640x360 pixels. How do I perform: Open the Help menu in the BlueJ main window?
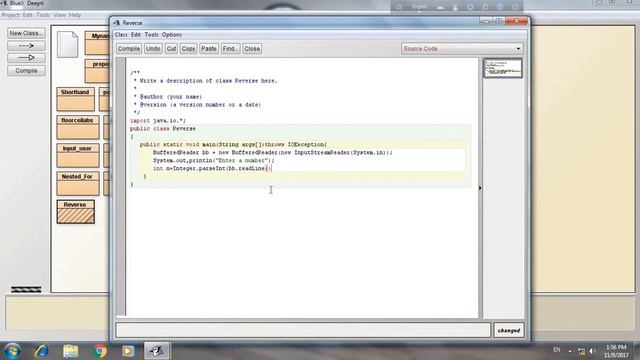pos(75,15)
